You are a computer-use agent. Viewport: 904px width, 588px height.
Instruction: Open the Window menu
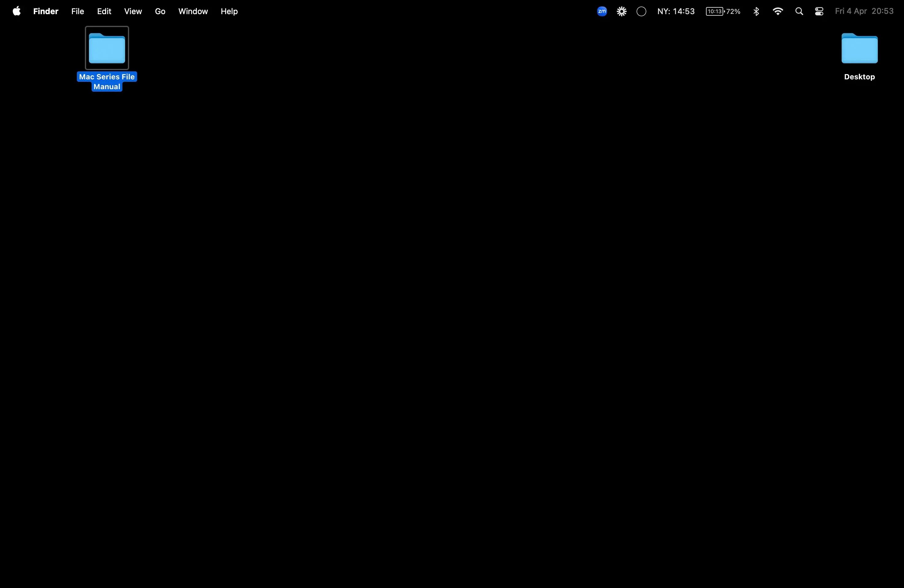point(193,11)
